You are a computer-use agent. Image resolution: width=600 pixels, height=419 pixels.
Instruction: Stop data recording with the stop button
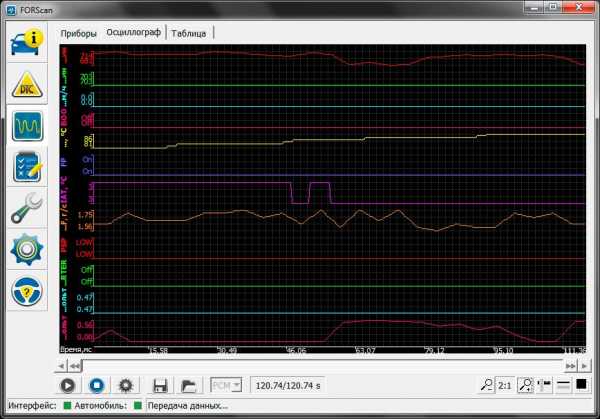tap(97, 385)
